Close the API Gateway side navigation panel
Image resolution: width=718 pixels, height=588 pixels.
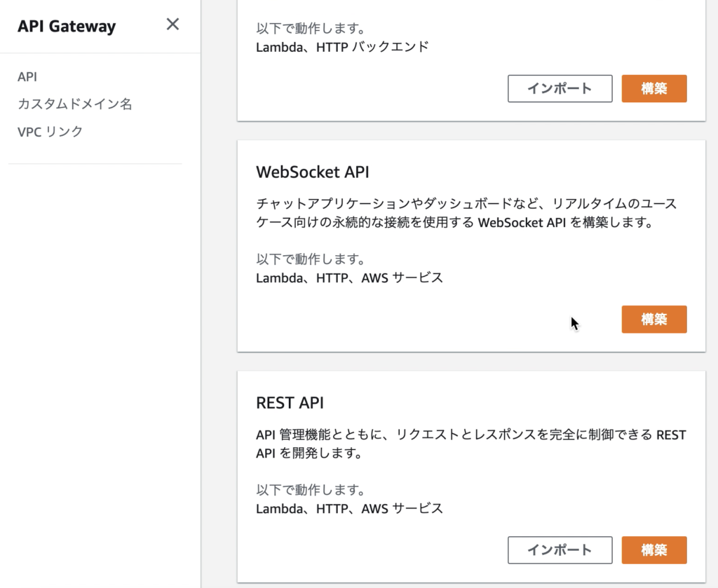172,25
